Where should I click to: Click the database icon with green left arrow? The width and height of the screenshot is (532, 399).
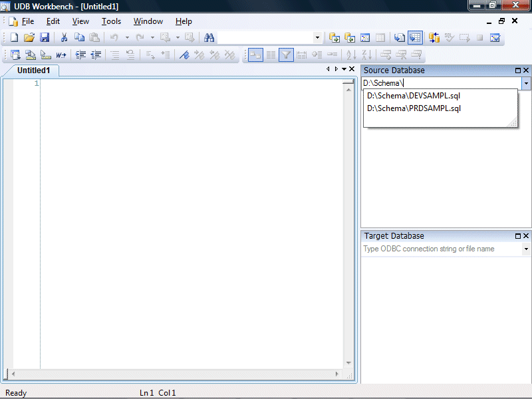tap(350, 38)
